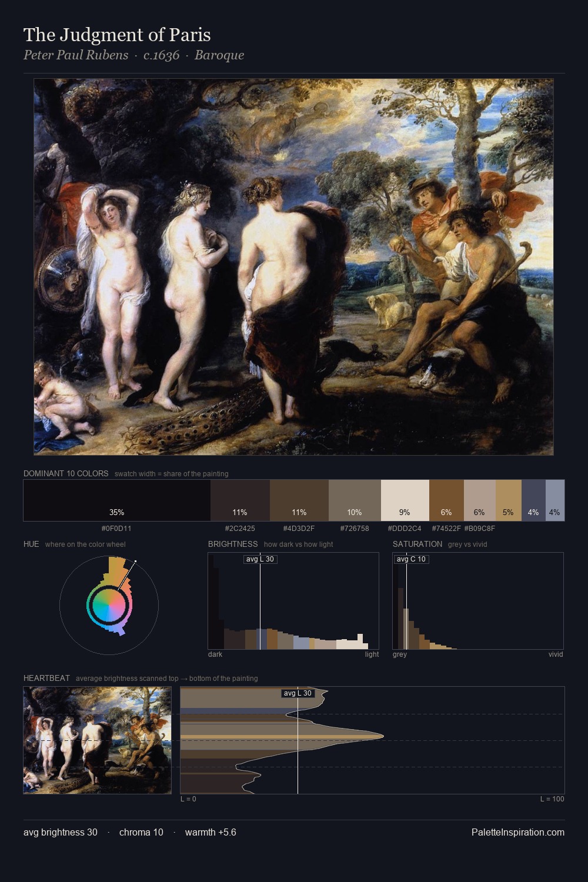
Task: Click the 'light' axis label
Action: click(372, 654)
